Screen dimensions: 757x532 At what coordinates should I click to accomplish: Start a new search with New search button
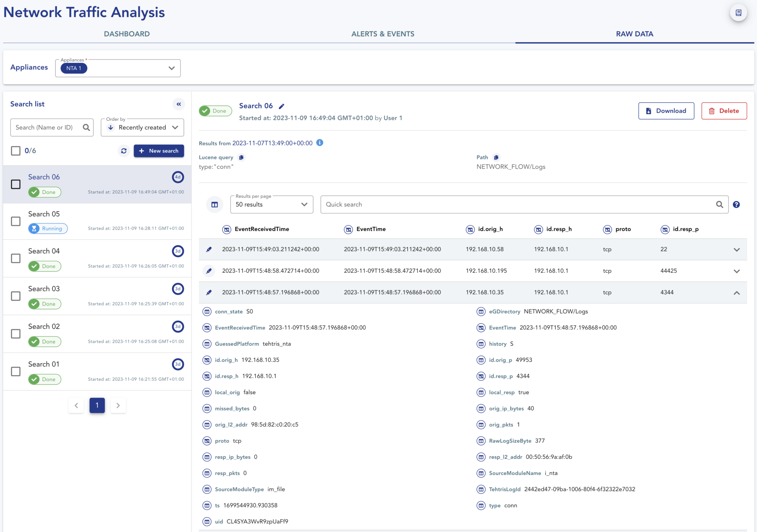(159, 151)
